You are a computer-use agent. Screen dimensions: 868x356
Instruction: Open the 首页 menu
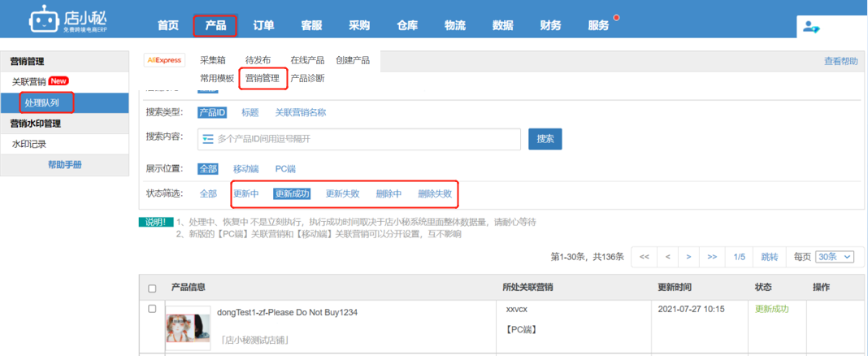(167, 25)
